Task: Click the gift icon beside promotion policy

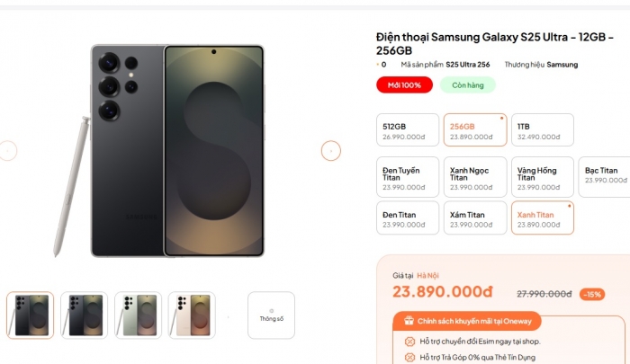Action: [409, 320]
